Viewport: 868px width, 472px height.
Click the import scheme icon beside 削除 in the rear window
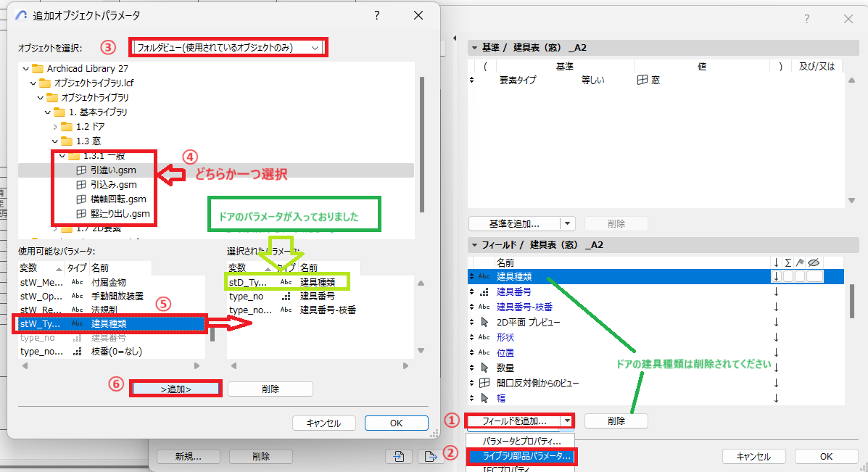[x=399, y=457]
